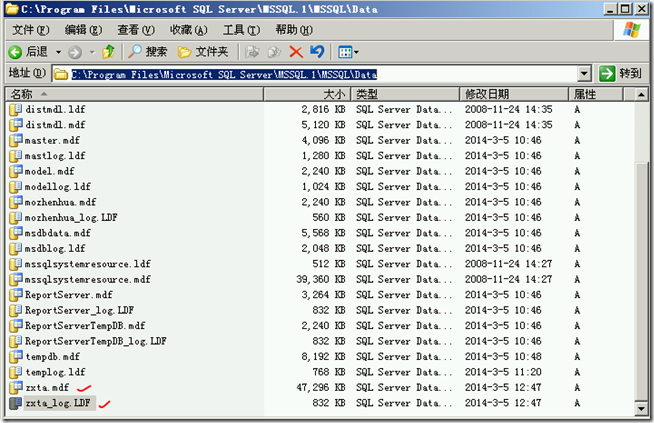The width and height of the screenshot is (654, 423).
Task: Click the msdbdata.mdf file icon
Action: [16, 233]
